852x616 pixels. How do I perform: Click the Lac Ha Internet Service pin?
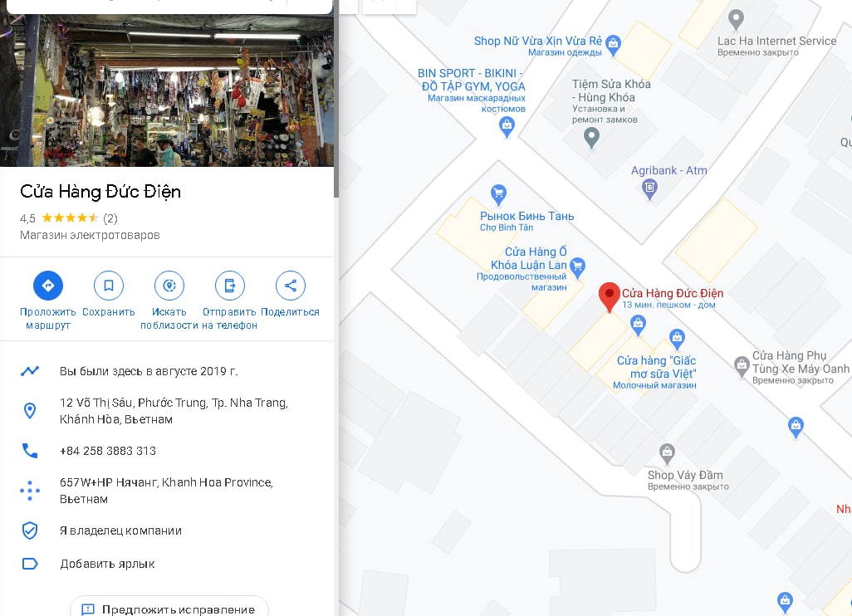[736, 20]
